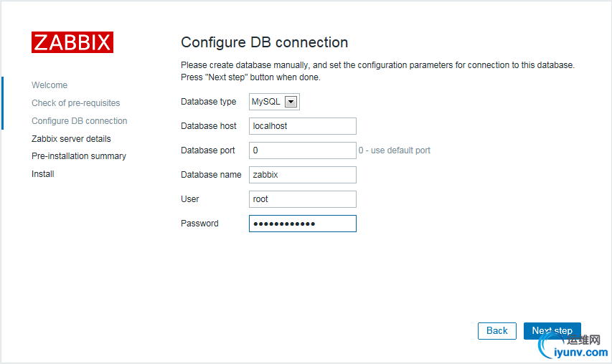Viewport: 612px width, 364px height.
Task: Focus the Database host field
Action: pos(302,126)
